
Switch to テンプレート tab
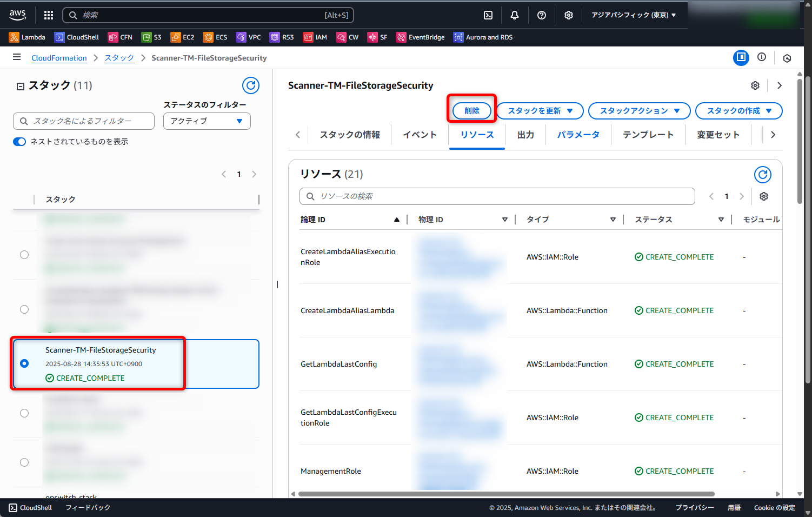click(x=648, y=135)
